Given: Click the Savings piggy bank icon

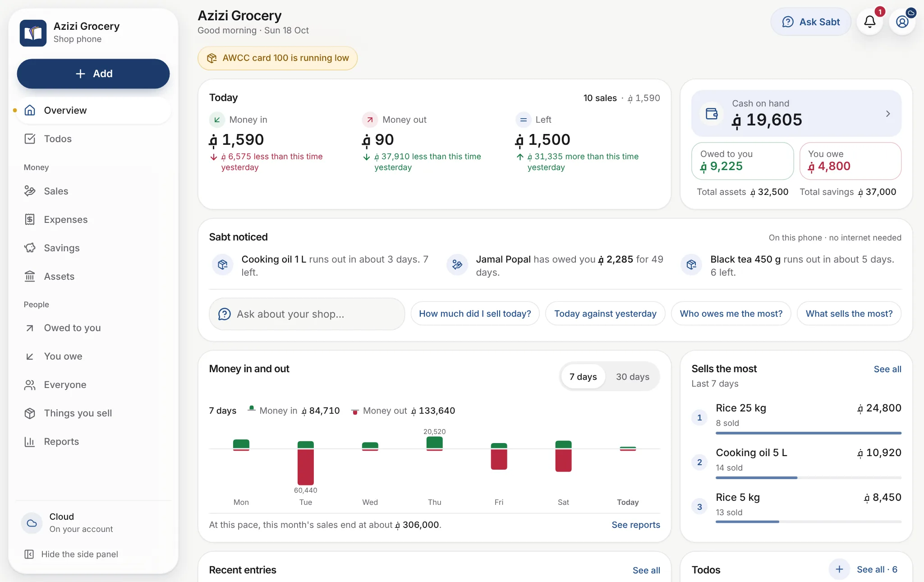Looking at the screenshot, I should (x=30, y=248).
